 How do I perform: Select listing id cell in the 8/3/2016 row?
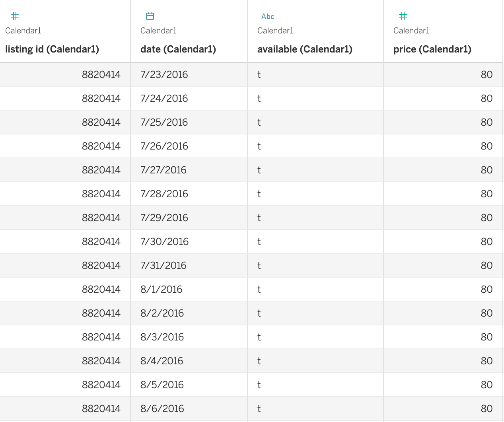(x=101, y=337)
